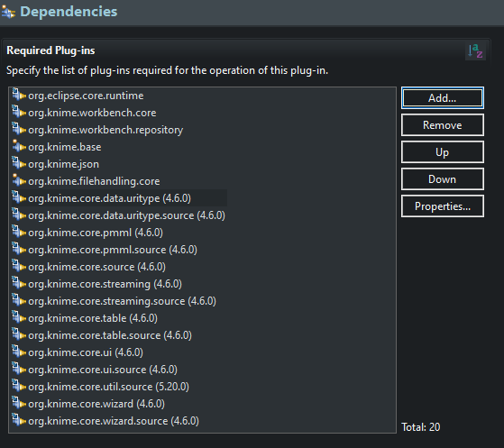This screenshot has width=504, height=448.
Task: Move selected plug-in Down
Action: tap(443, 179)
